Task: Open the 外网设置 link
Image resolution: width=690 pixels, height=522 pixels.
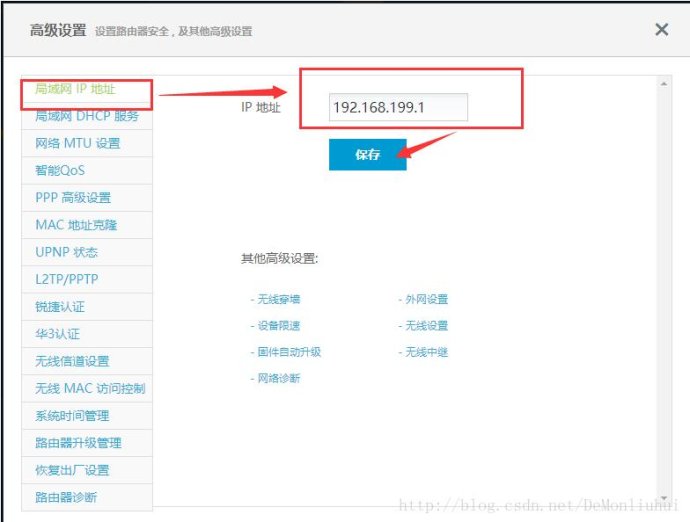Action: coord(426,299)
